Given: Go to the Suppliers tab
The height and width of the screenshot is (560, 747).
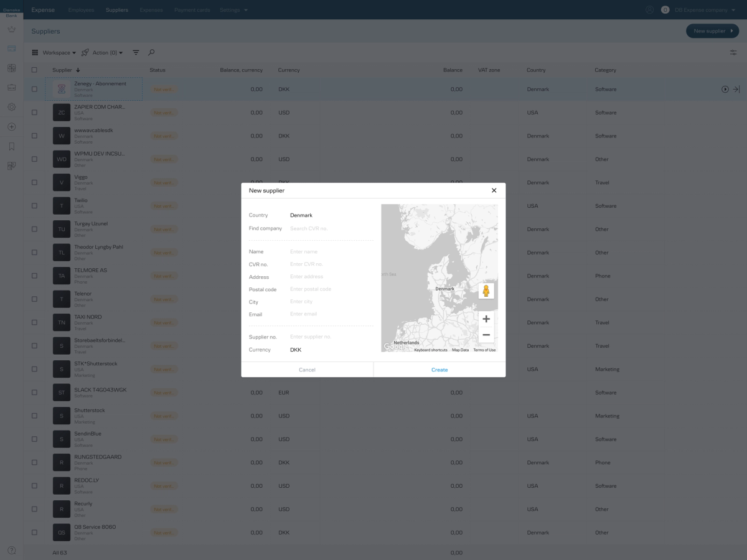Looking at the screenshot, I should click(x=117, y=10).
